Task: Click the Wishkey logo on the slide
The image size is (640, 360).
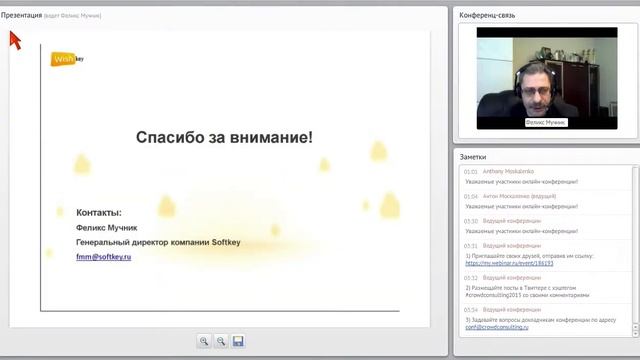Action: coord(67,59)
